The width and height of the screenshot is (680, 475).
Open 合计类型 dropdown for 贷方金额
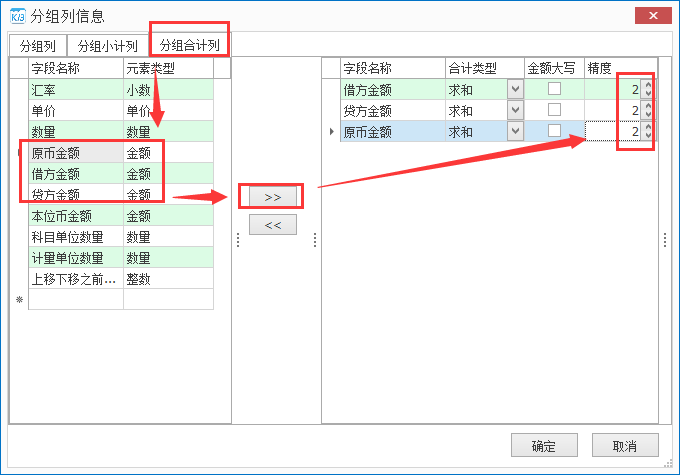[x=515, y=110]
